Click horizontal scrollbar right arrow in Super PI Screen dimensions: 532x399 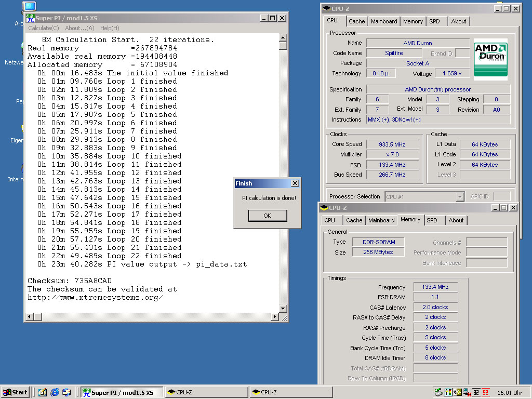[274, 317]
